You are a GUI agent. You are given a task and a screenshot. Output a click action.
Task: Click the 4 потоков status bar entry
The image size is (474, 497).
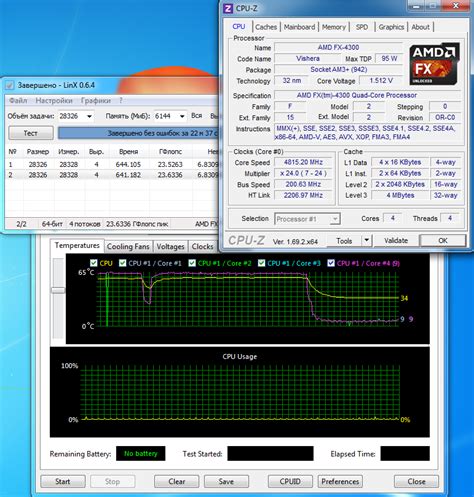pos(85,224)
